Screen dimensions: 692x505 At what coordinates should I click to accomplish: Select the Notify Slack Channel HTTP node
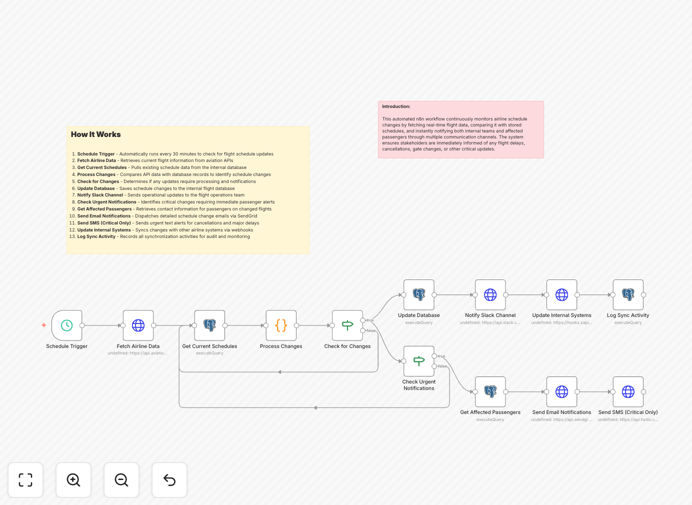click(490, 294)
